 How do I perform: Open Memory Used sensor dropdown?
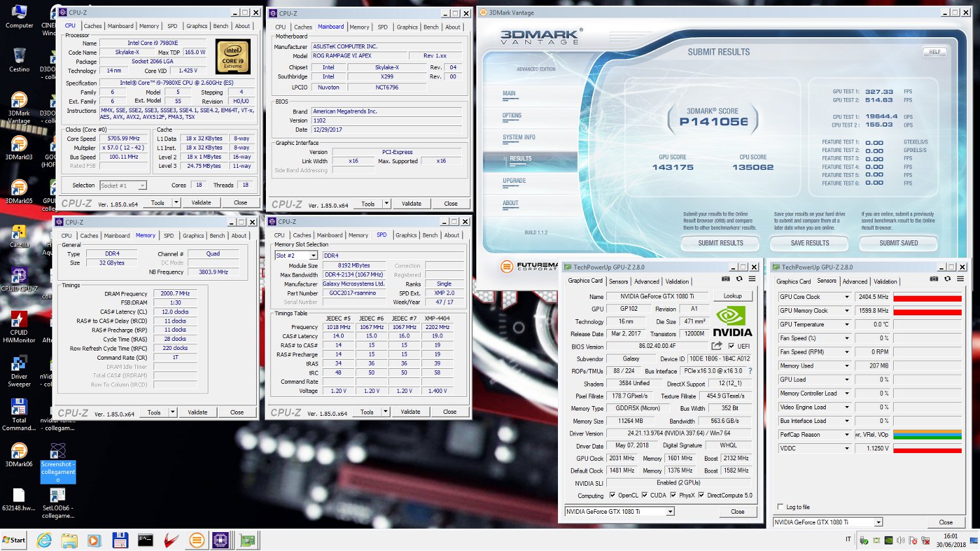[x=847, y=366]
